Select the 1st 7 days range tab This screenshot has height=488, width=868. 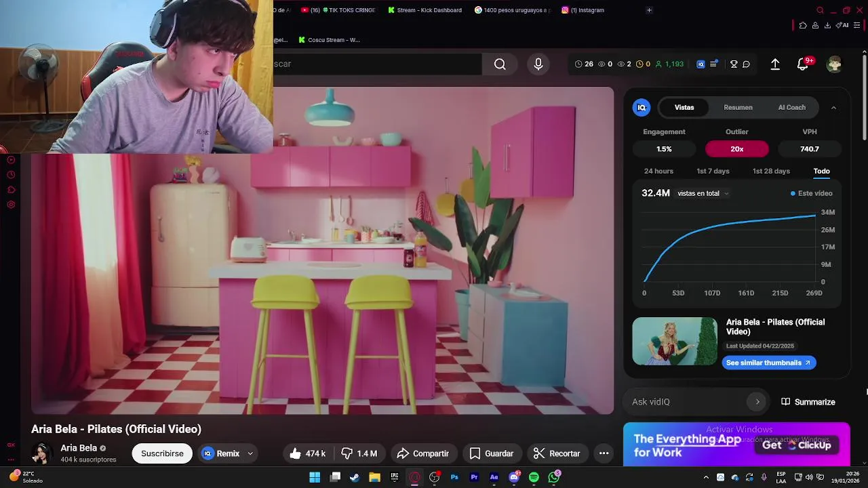click(x=713, y=171)
